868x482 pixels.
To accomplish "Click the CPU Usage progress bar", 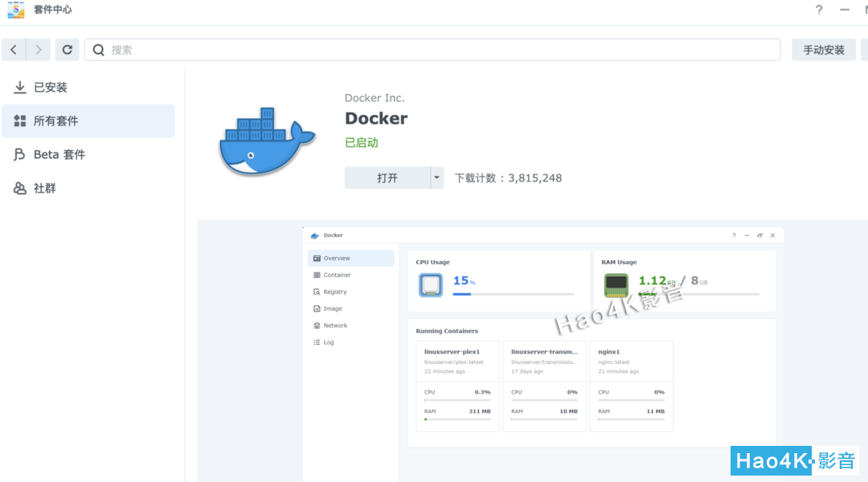I will (513, 294).
